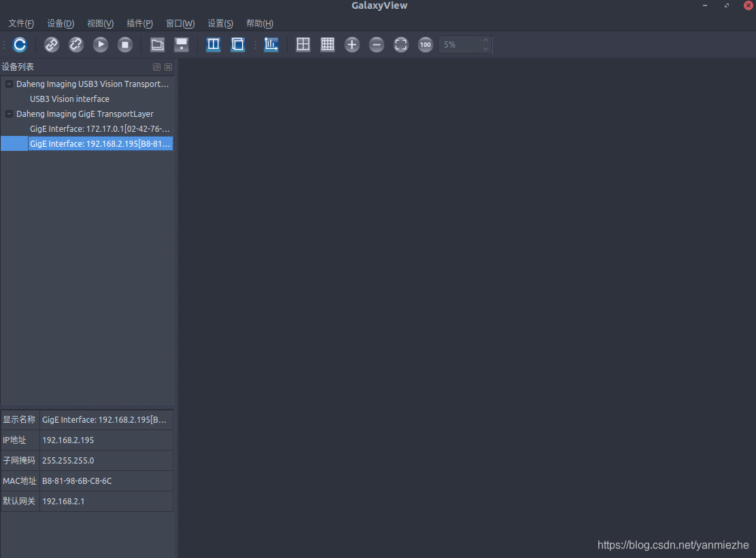This screenshot has height=558, width=756.
Task: Select Daheng Imaging USB3 Vision Transport row
Action: 87,84
